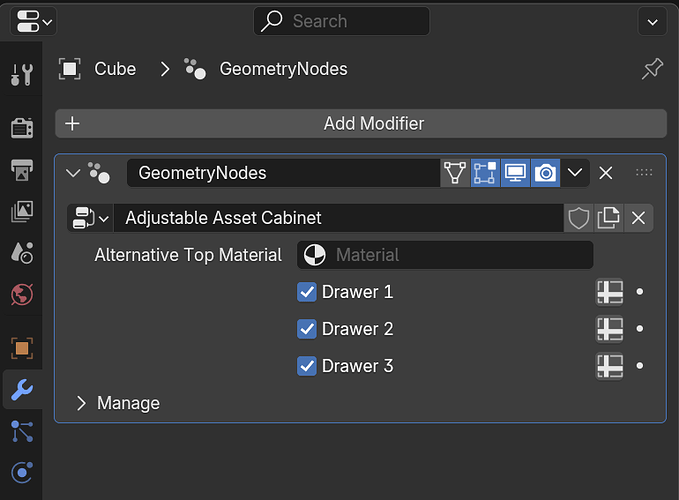Image resolution: width=679 pixels, height=500 pixels.
Task: Click the Alternative Top Material field
Action: pos(445,255)
